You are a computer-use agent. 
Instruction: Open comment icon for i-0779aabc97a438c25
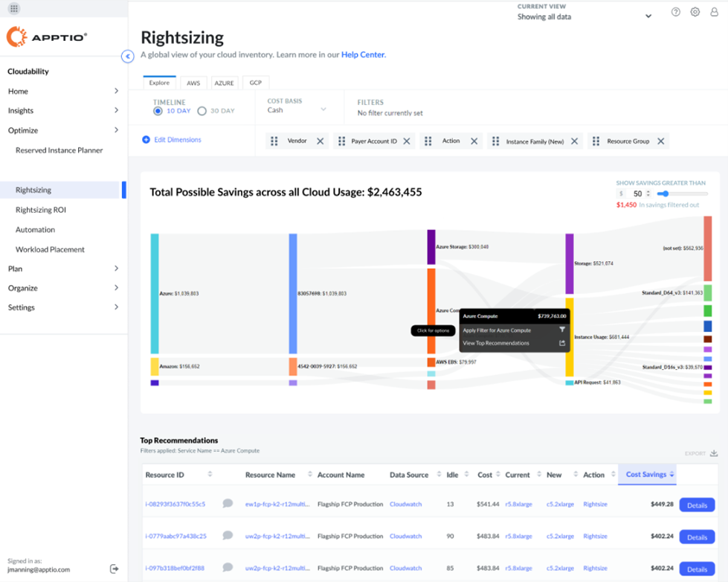(228, 536)
